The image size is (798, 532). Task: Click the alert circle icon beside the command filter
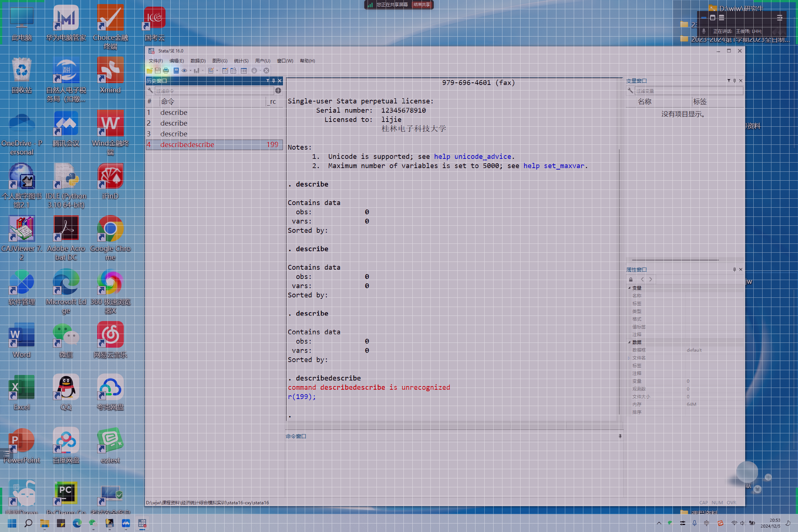click(x=278, y=91)
